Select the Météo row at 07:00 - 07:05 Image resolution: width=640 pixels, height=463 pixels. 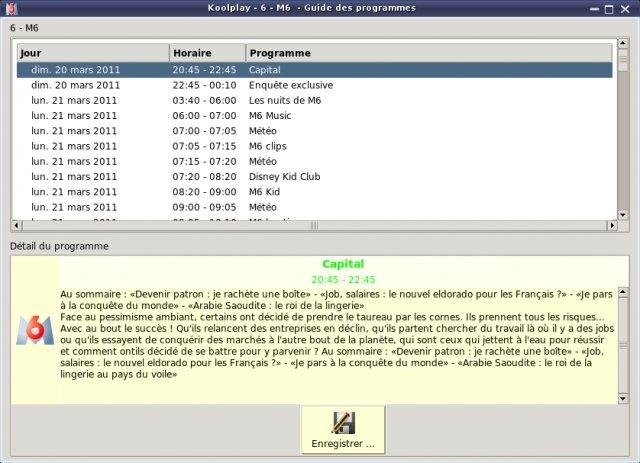315,131
